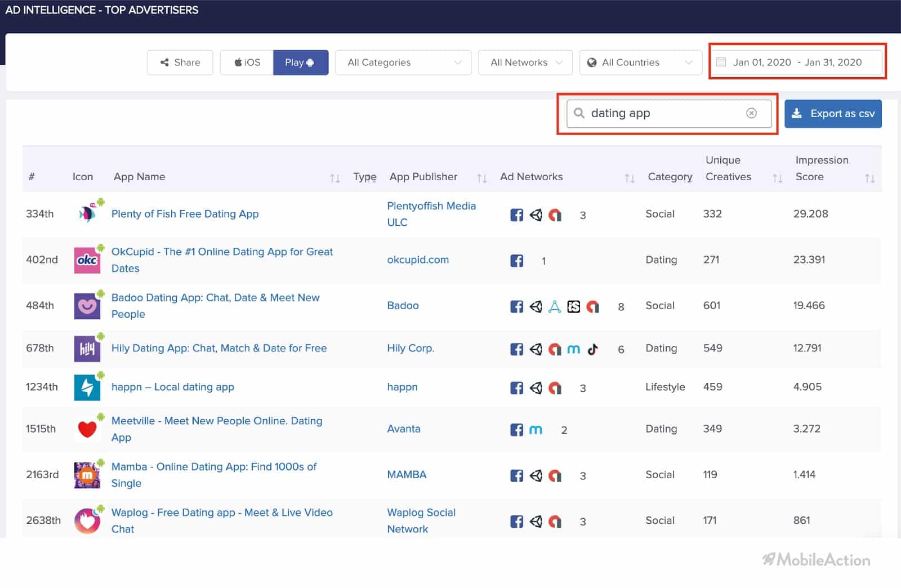The width and height of the screenshot is (901, 588).
Task: Click Export as csv button
Action: 833,114
